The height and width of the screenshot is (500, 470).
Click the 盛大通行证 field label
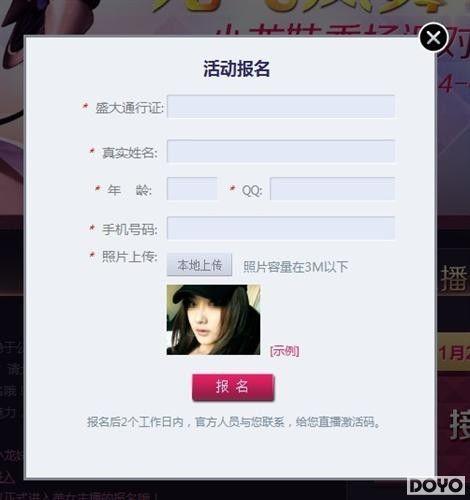pyautogui.click(x=130, y=108)
